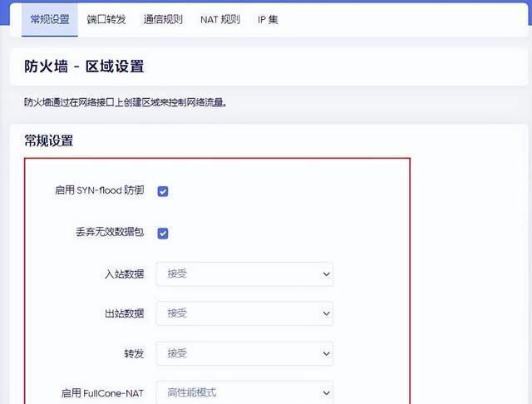This screenshot has width=532, height=404.
Task: Disable the 启用 SYN-flood 防御 checkbox
Action: (163, 191)
